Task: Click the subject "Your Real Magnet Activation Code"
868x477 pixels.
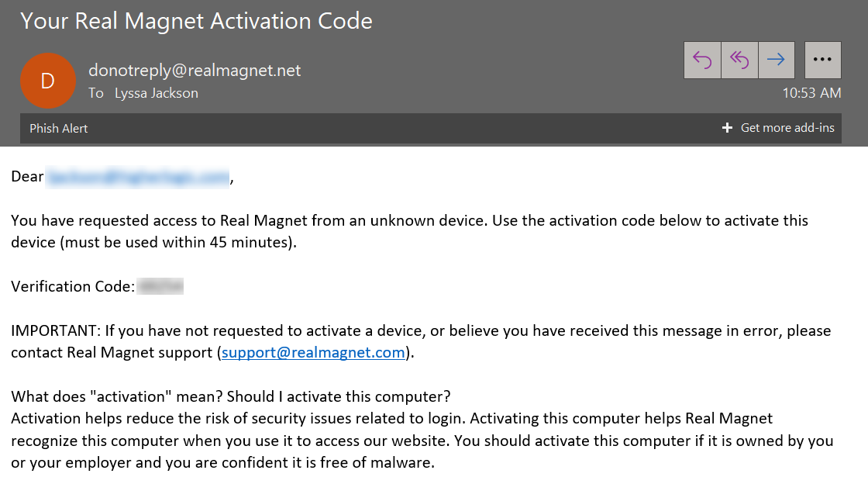Action: click(196, 21)
